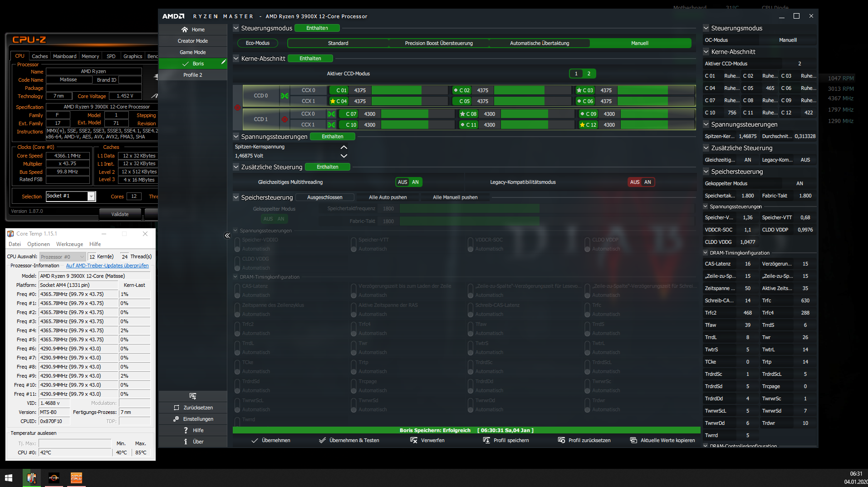Select Creator Mode in Ryzen Master sidebar
868x487 pixels.
pyautogui.click(x=193, y=41)
